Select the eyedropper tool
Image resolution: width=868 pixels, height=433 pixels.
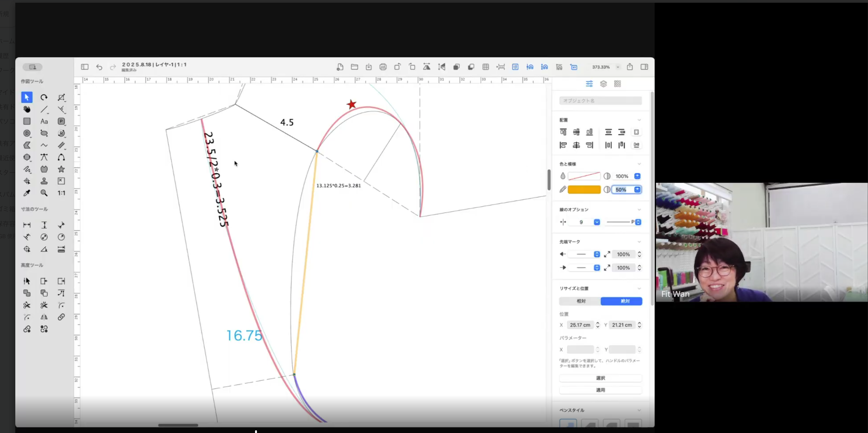[x=27, y=193]
